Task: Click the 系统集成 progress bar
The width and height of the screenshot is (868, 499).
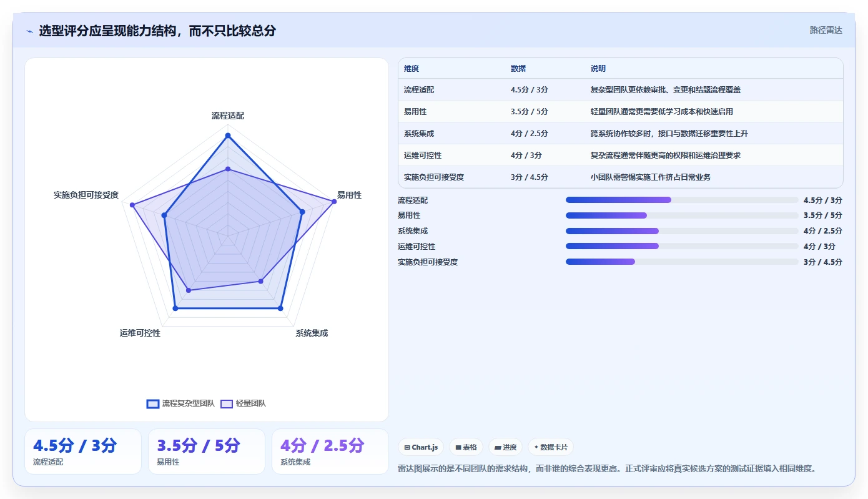Action: click(682, 230)
